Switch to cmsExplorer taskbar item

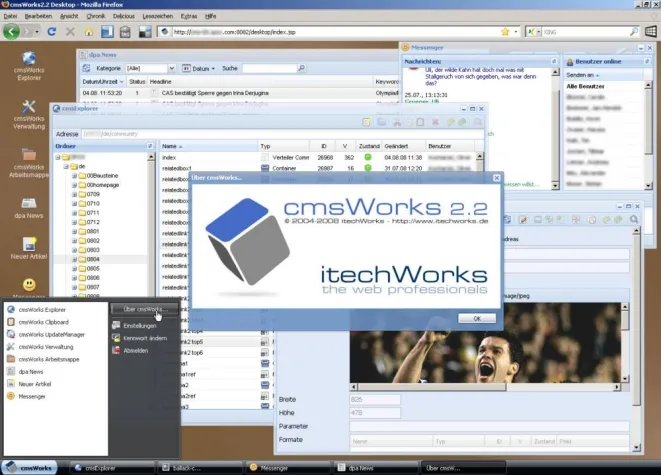(x=112, y=468)
